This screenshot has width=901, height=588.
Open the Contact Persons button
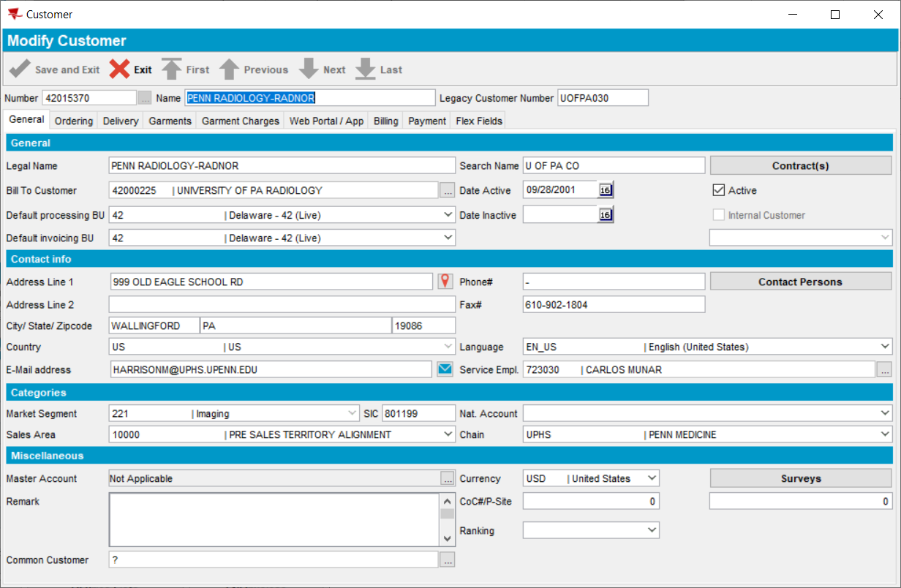tap(801, 282)
